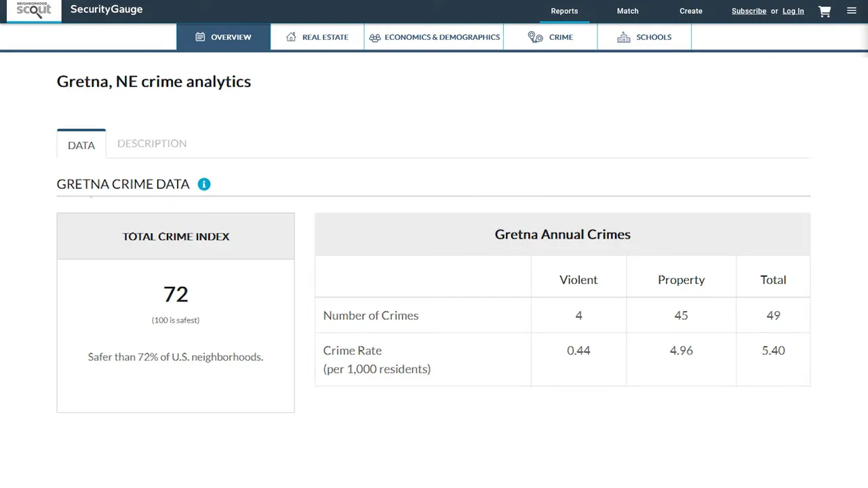This screenshot has width=868, height=488.
Task: Click the 'Crime Rate' row label
Action: [353, 350]
